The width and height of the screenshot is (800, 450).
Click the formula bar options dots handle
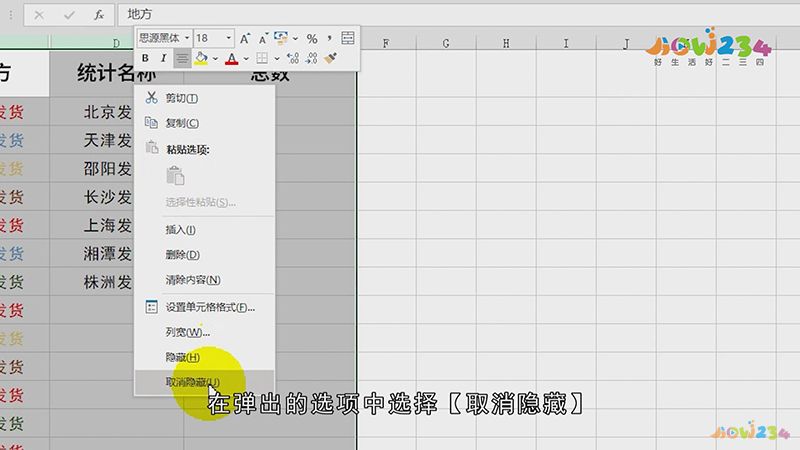11,15
